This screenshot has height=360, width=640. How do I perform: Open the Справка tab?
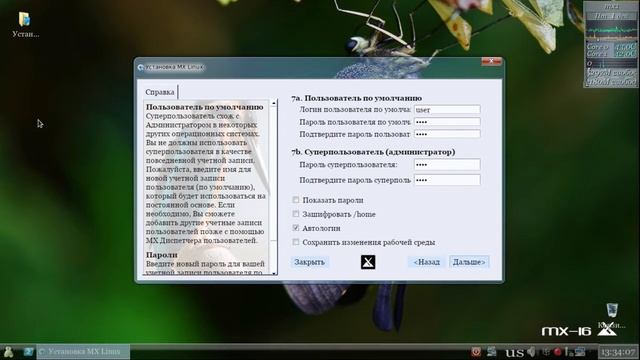[x=160, y=92]
